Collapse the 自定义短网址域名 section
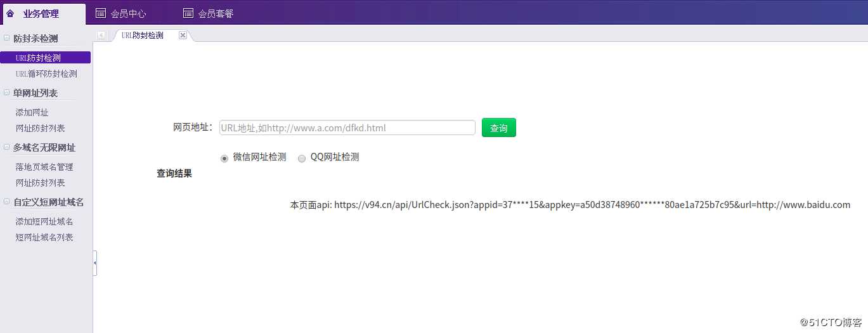The height and width of the screenshot is (333, 868). [x=6, y=202]
